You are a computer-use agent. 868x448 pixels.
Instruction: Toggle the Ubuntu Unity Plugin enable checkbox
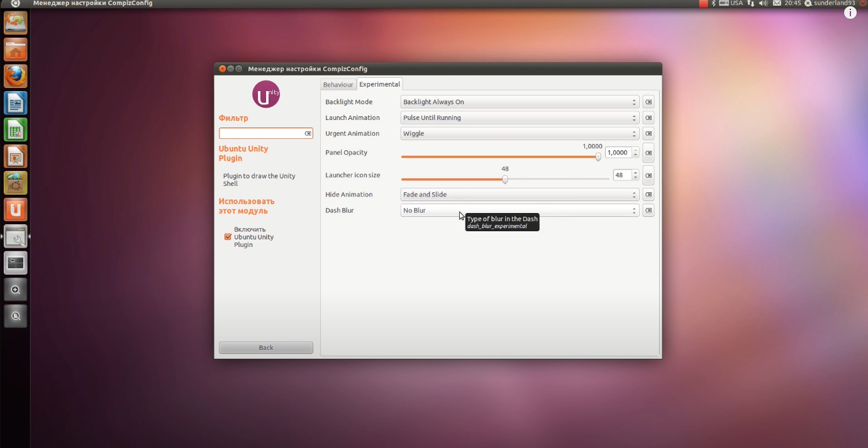tap(228, 237)
